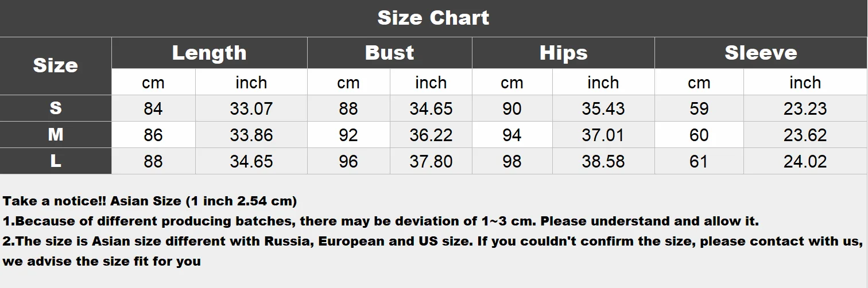Click the 24.02 inch sleeve cell
This screenshot has height=288, width=868.
tap(805, 161)
